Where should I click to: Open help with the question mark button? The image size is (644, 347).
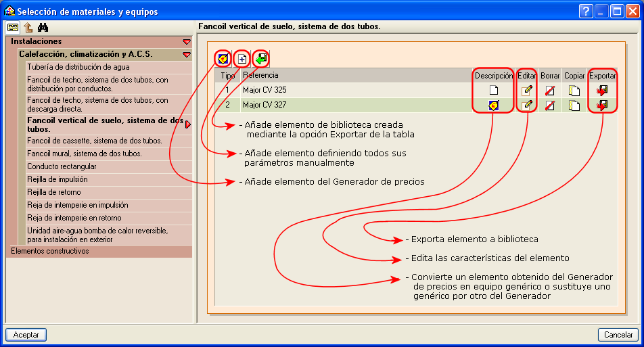coord(586,11)
